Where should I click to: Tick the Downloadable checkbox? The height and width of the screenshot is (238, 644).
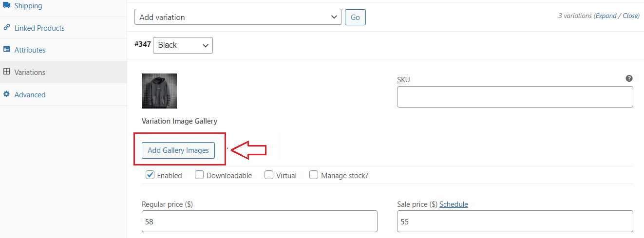tap(199, 175)
